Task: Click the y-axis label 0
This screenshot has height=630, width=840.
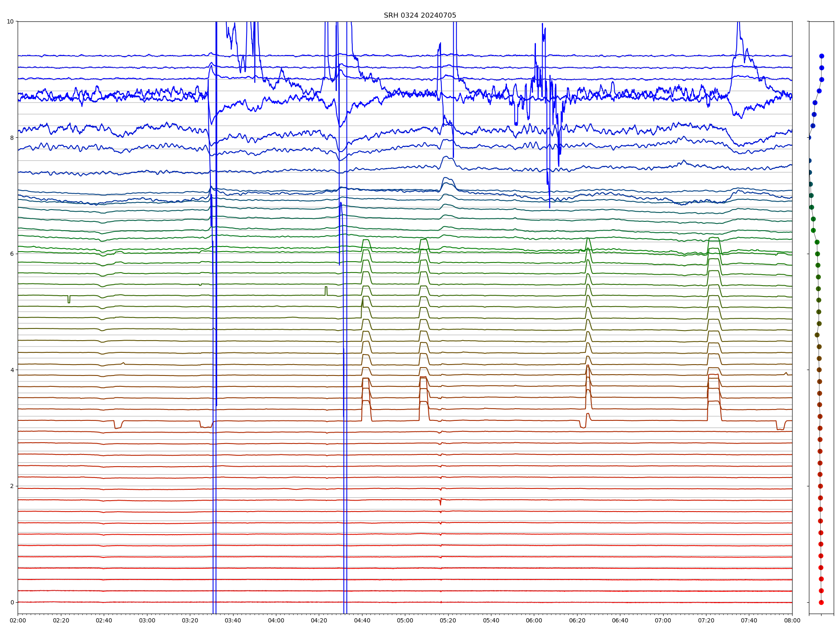Action: point(12,602)
